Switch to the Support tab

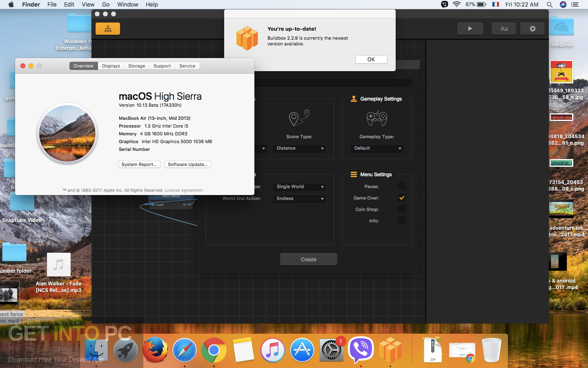(162, 66)
